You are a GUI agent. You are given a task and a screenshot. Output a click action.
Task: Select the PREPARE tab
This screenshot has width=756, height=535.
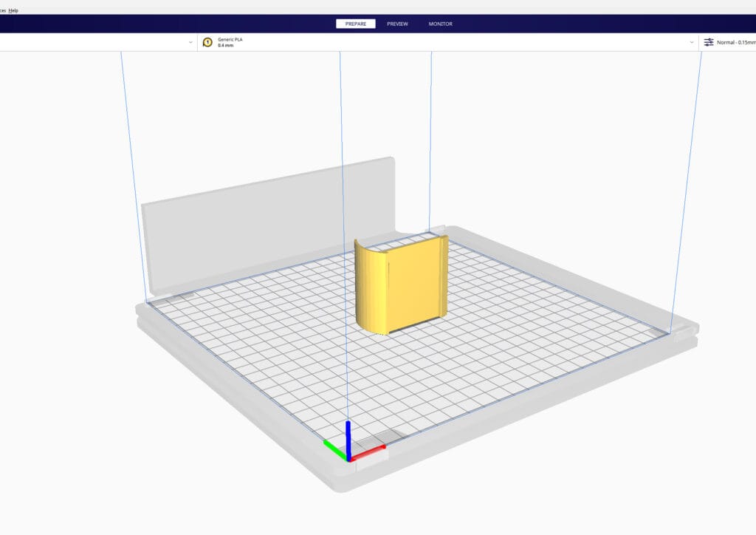[355, 23]
